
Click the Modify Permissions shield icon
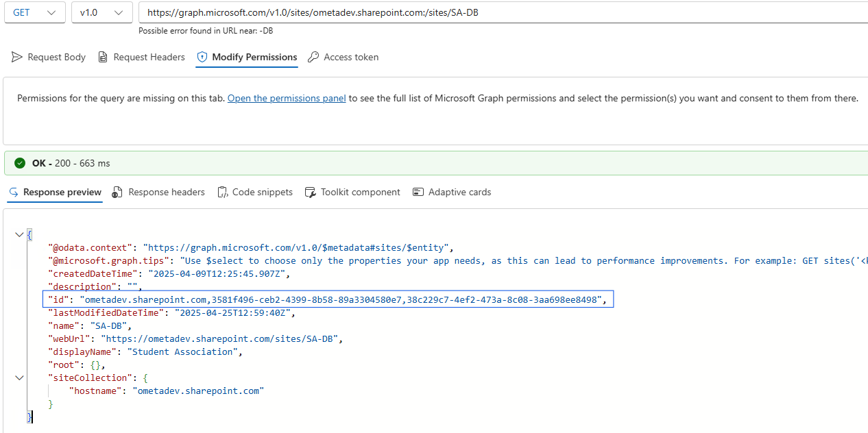(x=202, y=58)
